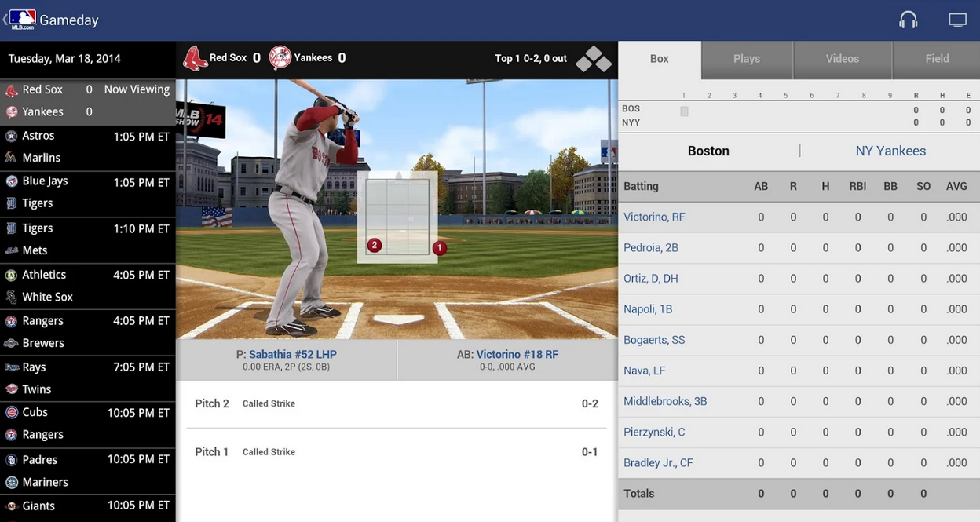Toggle box score to NY Yankees
The width and height of the screenshot is (980, 522).
[890, 151]
